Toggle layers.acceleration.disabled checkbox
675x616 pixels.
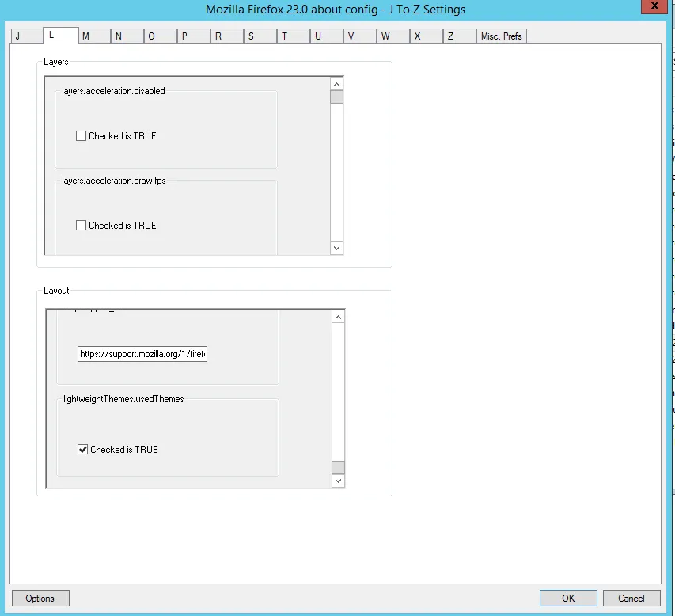click(x=81, y=136)
